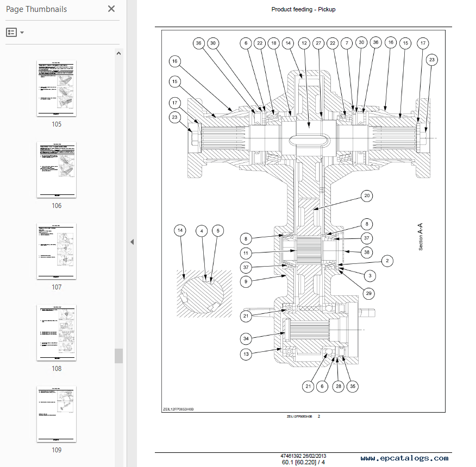
Task: Click the 'Page Thumbnails' panel title
Action: [36, 9]
